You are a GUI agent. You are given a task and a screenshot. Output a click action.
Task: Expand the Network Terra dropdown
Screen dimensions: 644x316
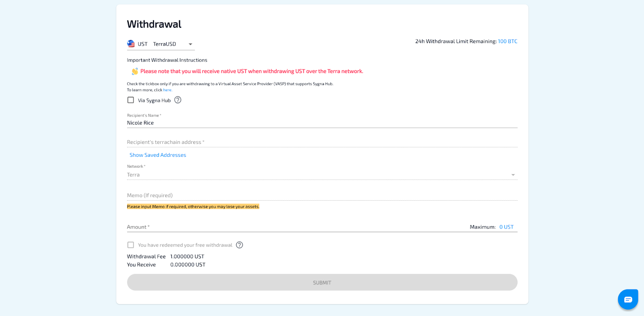[x=318, y=175]
